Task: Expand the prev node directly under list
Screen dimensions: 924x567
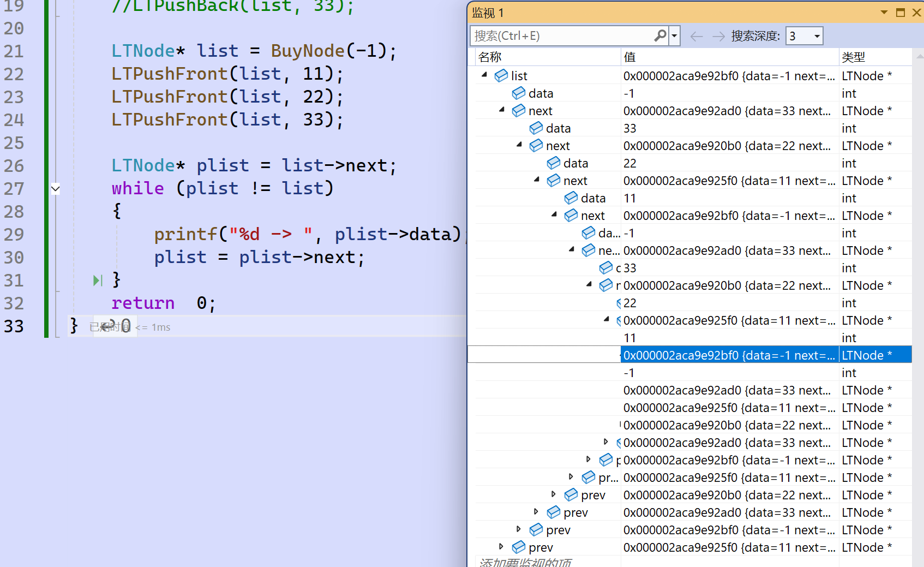Action: point(501,547)
